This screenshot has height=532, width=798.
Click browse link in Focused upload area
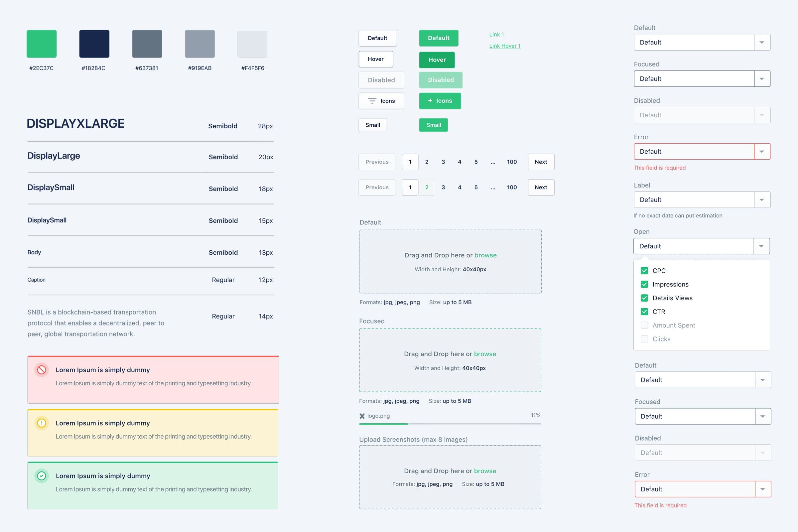485,354
